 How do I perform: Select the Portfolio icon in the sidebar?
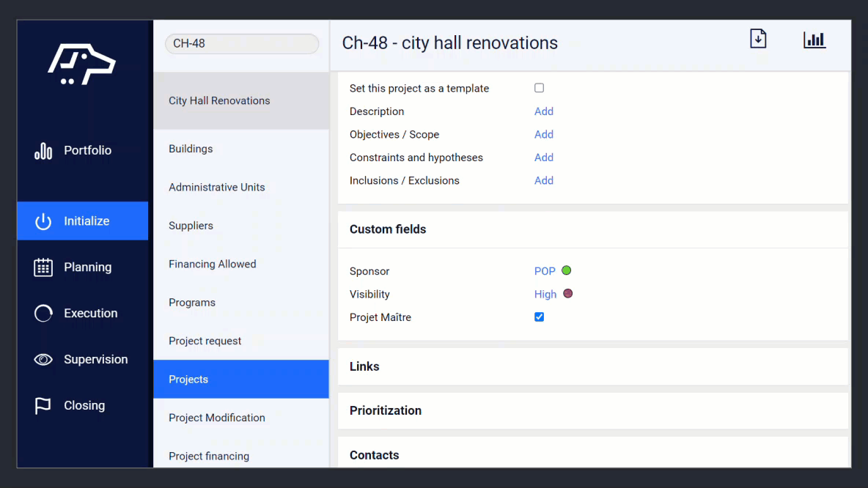(43, 150)
